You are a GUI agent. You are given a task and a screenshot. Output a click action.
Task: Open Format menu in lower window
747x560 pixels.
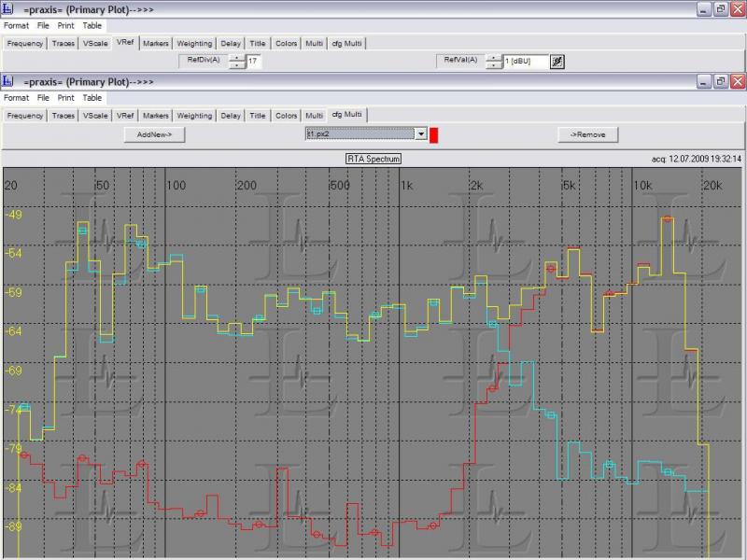(16, 98)
